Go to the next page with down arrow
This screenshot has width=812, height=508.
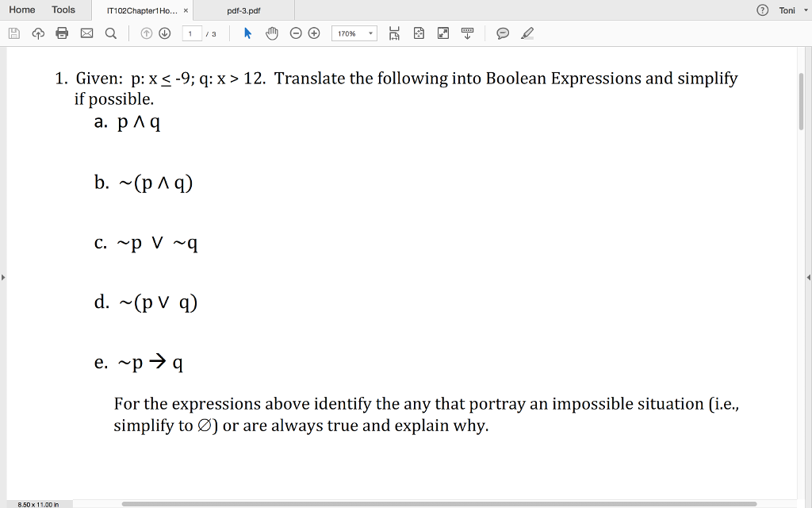click(163, 33)
